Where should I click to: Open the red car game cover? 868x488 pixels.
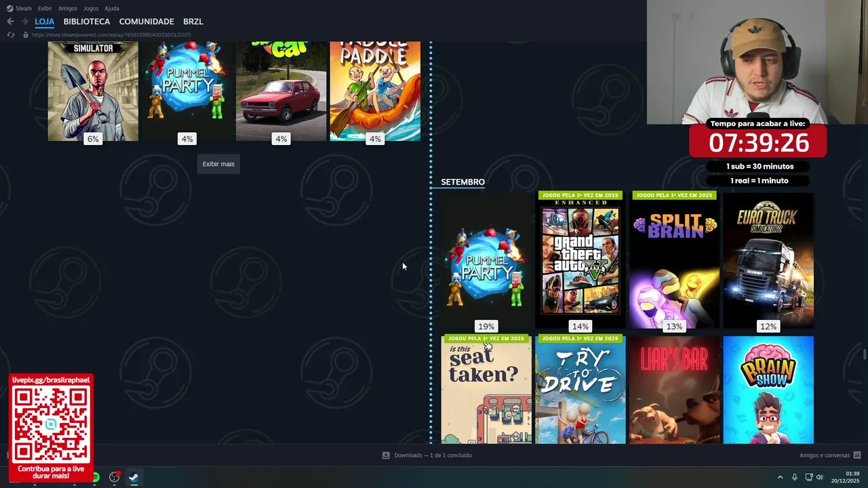pyautogui.click(x=281, y=91)
